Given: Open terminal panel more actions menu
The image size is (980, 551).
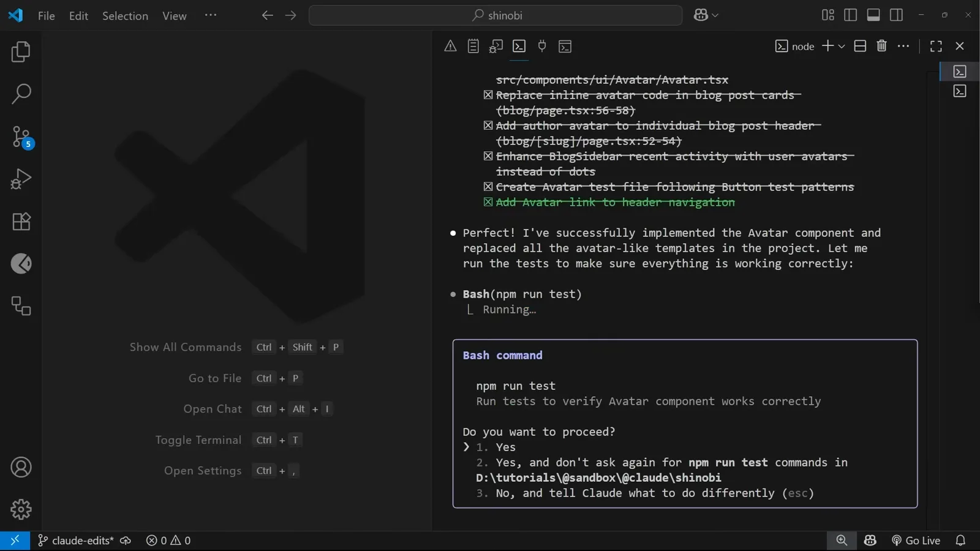Looking at the screenshot, I should 903,46.
